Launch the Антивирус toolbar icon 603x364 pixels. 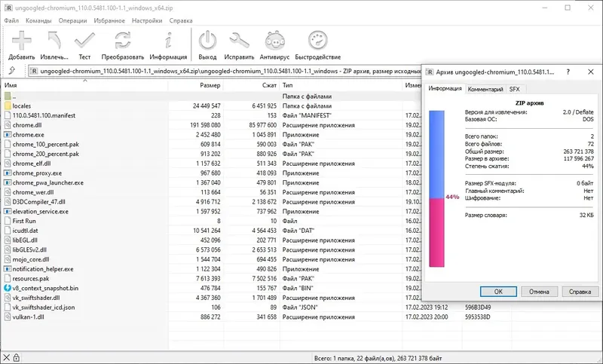(x=274, y=41)
